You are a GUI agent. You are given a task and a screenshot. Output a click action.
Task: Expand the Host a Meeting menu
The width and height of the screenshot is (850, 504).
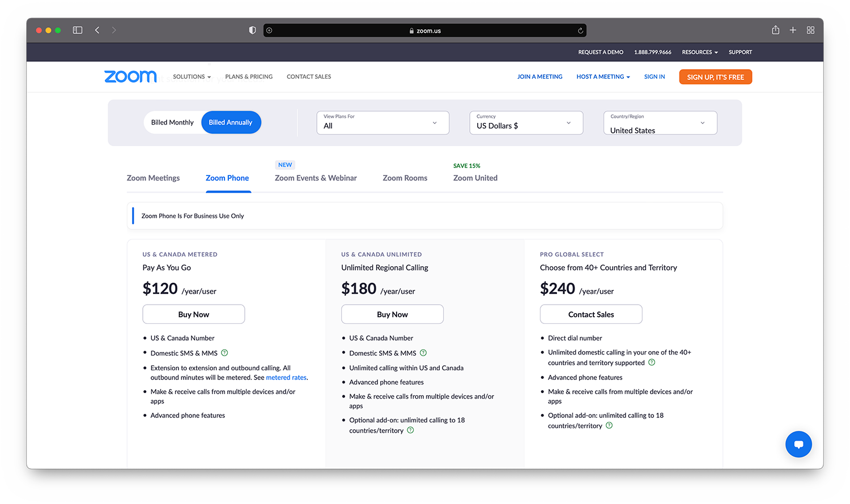603,76
